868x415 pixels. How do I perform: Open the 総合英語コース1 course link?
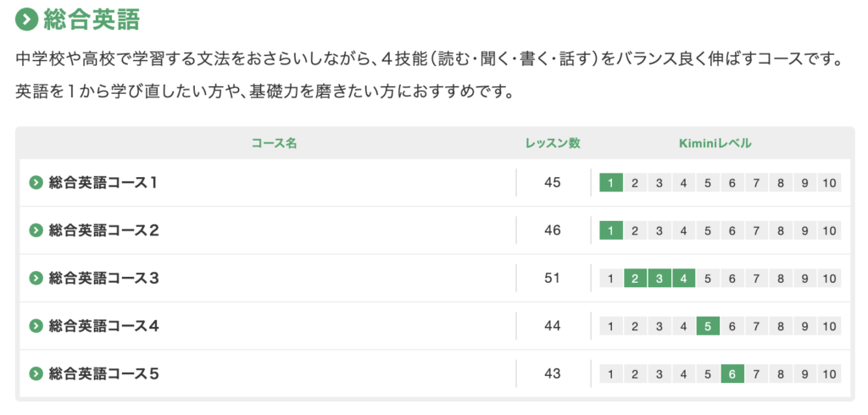[103, 182]
